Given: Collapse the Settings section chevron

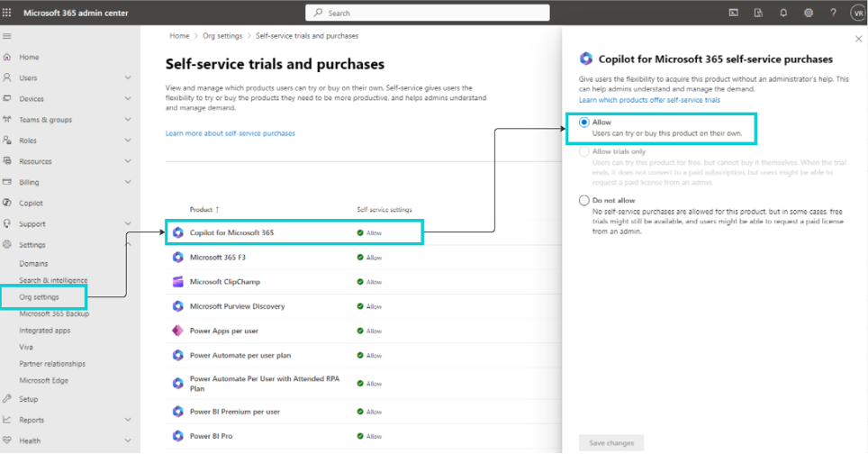Looking at the screenshot, I should [128, 244].
